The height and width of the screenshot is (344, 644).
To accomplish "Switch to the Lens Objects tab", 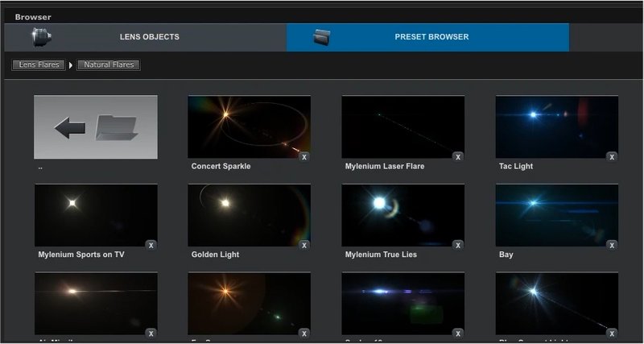I will pos(146,37).
